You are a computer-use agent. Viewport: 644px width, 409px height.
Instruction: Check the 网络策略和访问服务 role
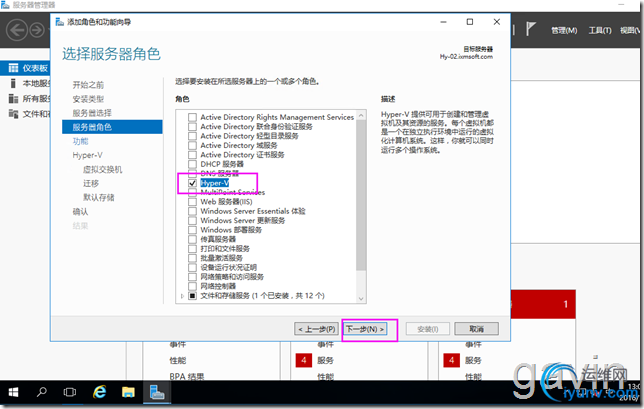[x=192, y=277]
